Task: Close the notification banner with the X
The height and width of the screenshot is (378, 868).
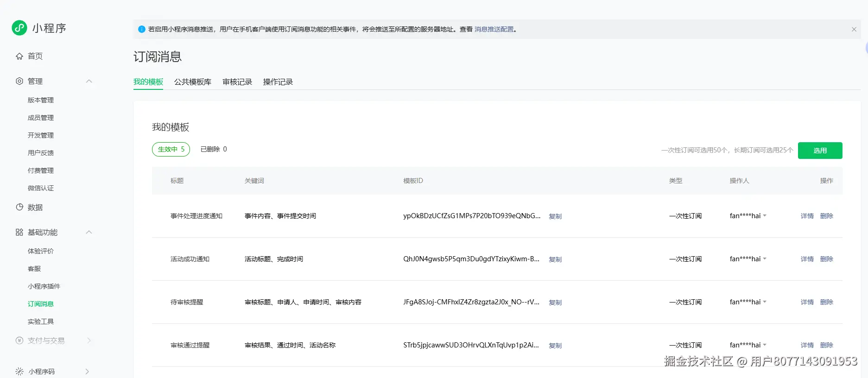Action: 854,29
